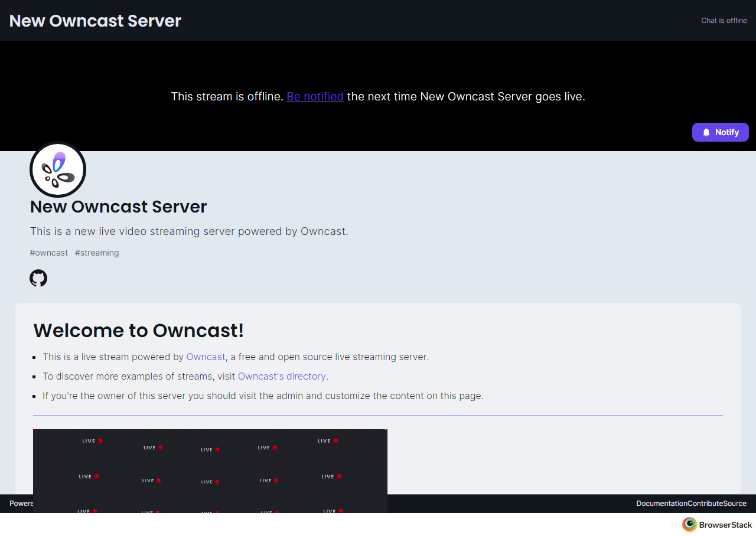Click the server name heading below the logo
The image size is (756, 536).
point(118,207)
